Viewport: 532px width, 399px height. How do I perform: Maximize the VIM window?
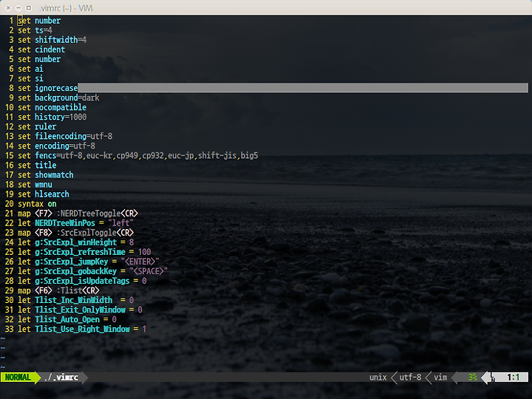tap(29, 7)
